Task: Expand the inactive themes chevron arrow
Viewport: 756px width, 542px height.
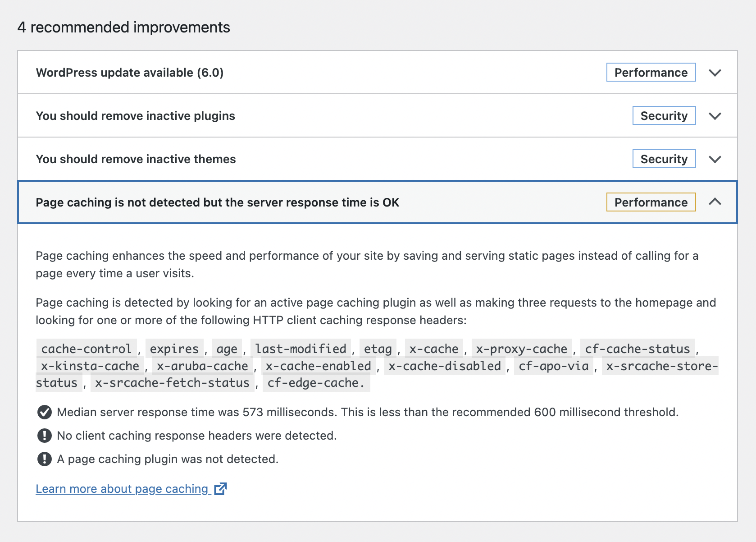Action: pos(715,159)
